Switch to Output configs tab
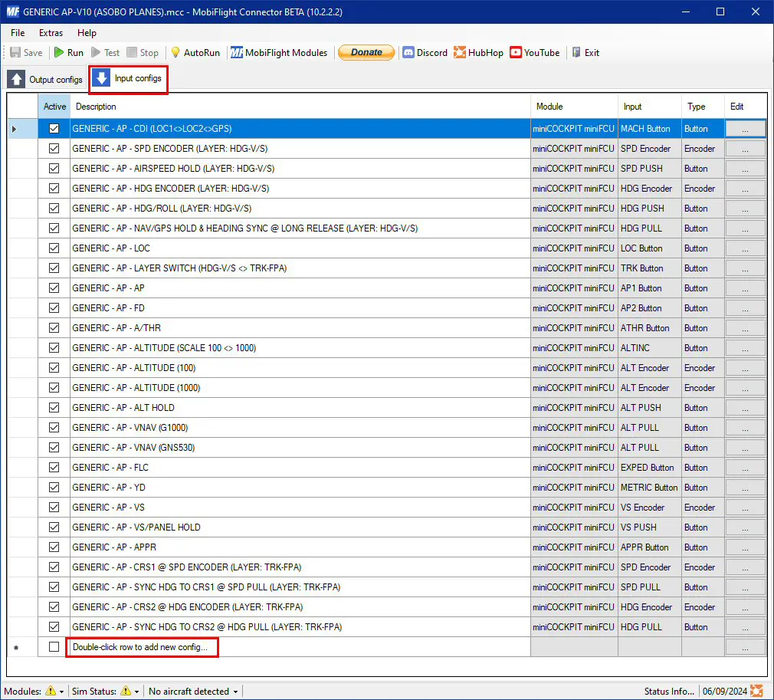The image size is (774, 700). pyautogui.click(x=45, y=79)
